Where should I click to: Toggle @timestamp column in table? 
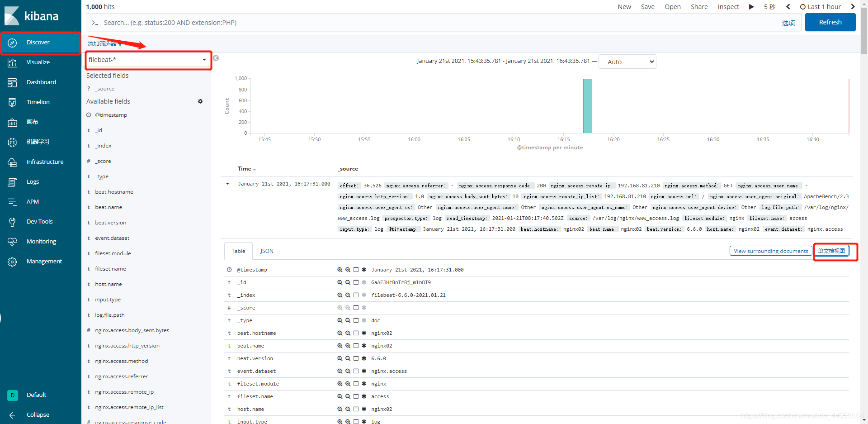click(x=356, y=270)
